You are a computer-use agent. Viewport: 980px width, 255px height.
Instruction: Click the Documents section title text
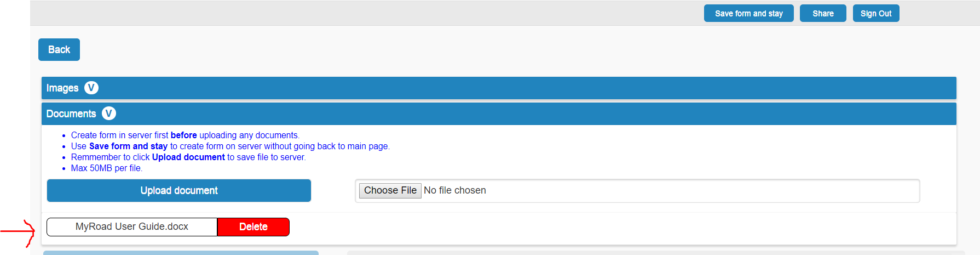[x=71, y=114]
